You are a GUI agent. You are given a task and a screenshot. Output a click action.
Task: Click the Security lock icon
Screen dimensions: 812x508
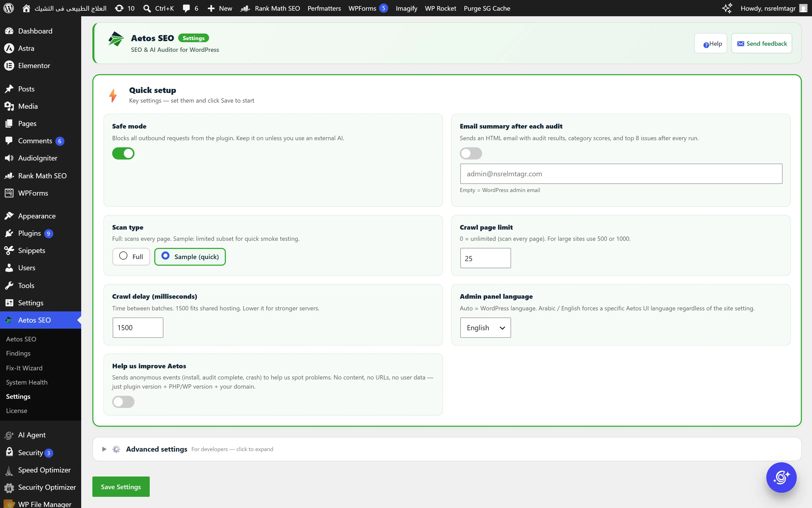click(9, 452)
